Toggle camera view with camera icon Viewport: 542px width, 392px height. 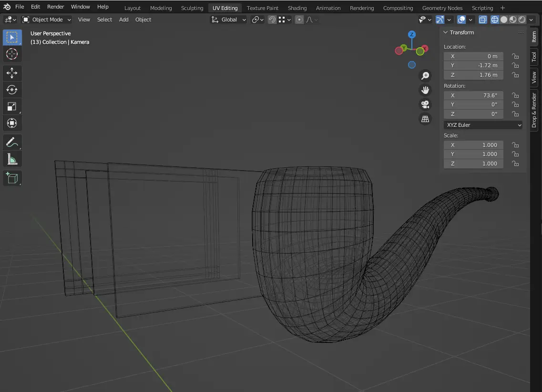point(425,104)
